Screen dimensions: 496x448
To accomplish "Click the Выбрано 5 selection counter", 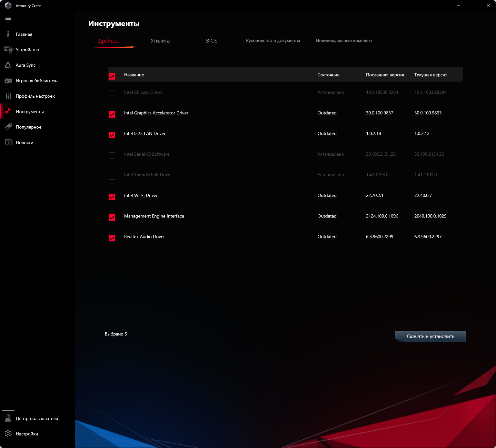I will coord(116,334).
